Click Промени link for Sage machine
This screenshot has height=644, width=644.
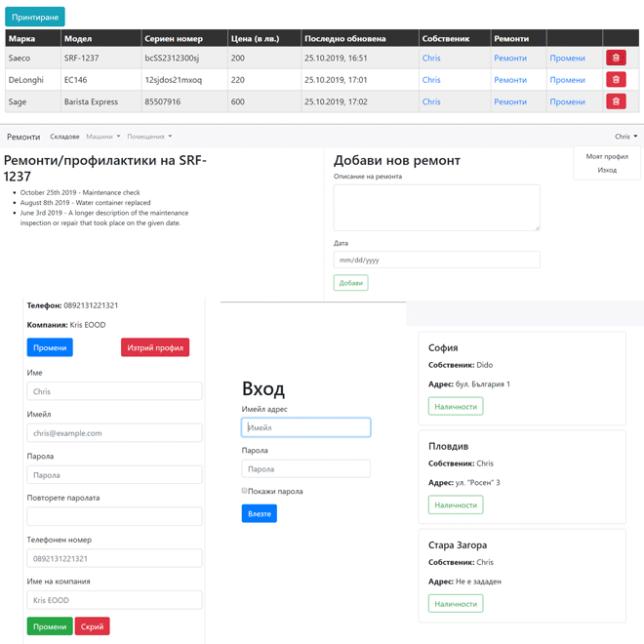point(567,101)
